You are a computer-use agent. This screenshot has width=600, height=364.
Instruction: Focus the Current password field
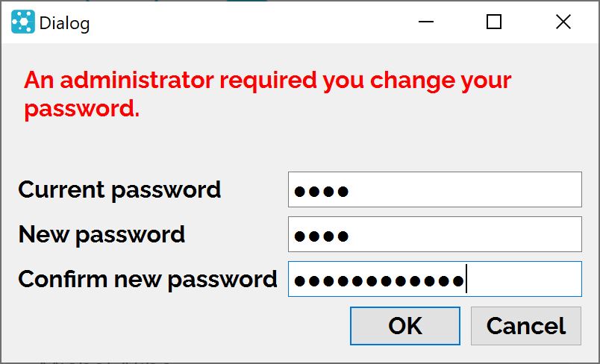[435, 189]
